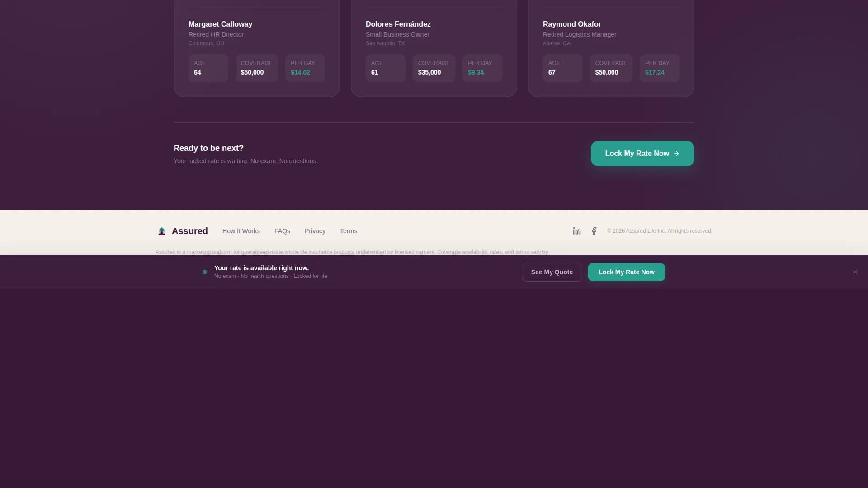Click the arrow inside Lock My Rate Now

click(676, 154)
